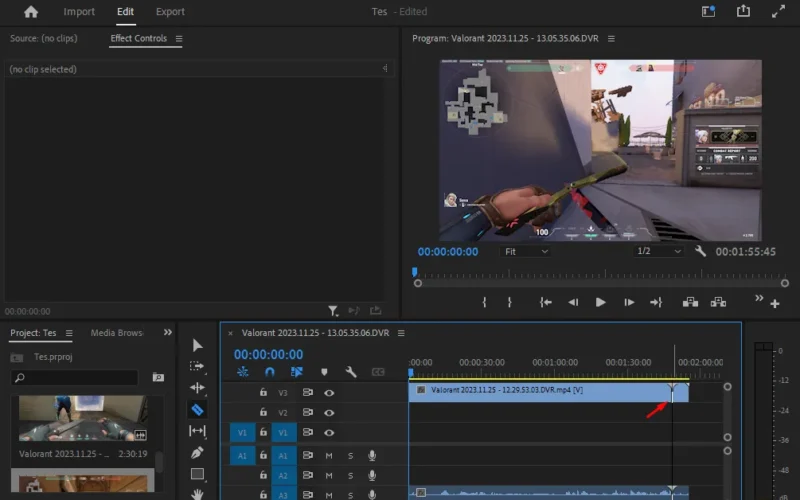Open the Program monitor panel menu
This screenshot has width=800, height=500.
pyautogui.click(x=611, y=39)
